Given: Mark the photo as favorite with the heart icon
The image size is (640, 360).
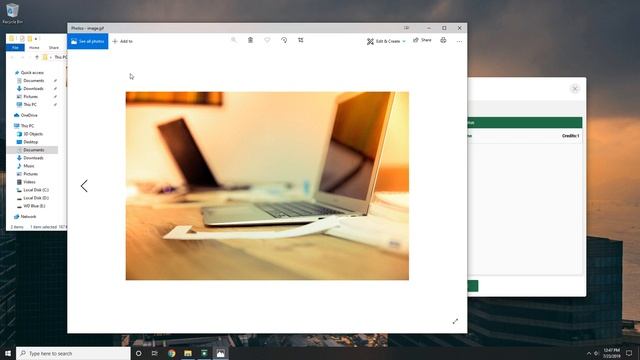Looking at the screenshot, I should [267, 40].
